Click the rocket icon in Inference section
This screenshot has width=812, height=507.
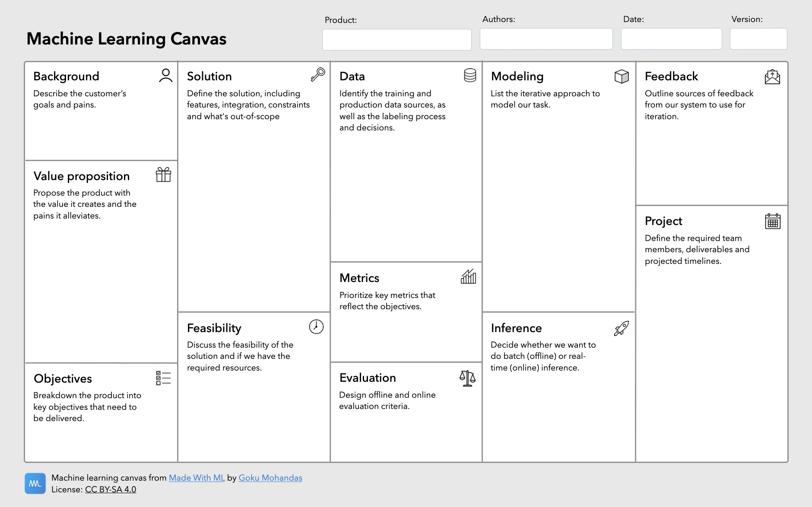[622, 328]
